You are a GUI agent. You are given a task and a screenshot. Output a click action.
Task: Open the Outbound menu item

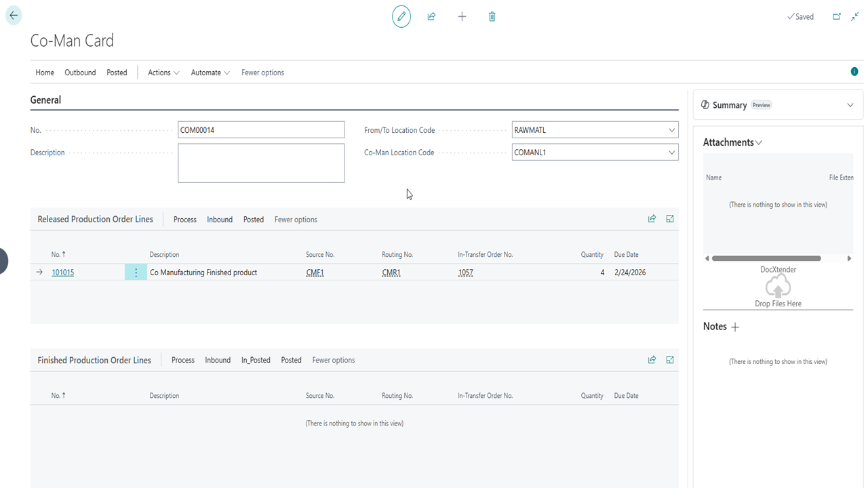(80, 73)
